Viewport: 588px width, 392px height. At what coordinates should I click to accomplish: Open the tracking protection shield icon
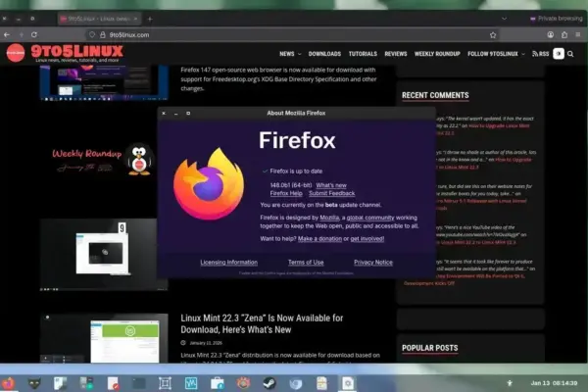click(x=92, y=35)
